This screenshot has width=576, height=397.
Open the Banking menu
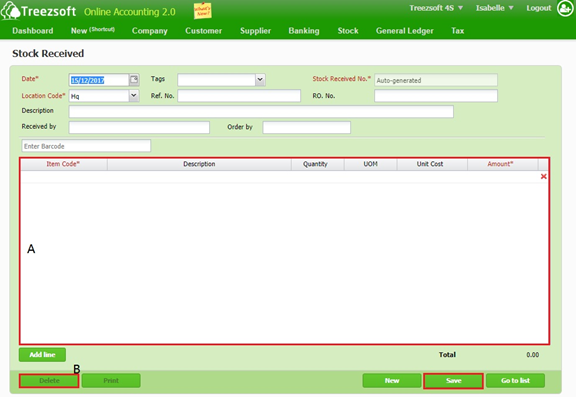point(304,31)
